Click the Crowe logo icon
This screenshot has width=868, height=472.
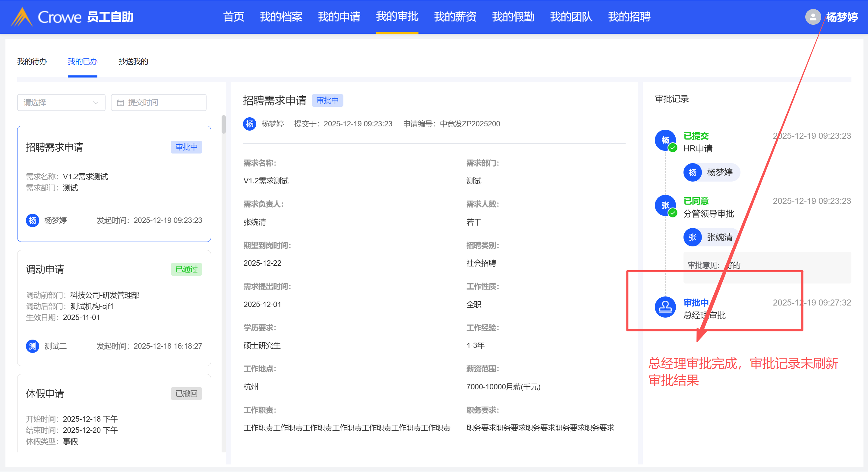tap(22, 17)
